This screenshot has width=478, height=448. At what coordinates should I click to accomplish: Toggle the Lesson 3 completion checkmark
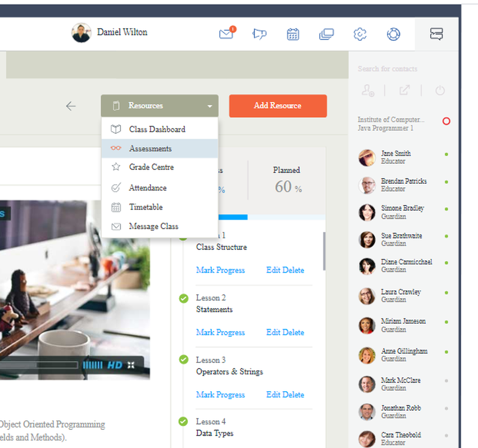184,359
